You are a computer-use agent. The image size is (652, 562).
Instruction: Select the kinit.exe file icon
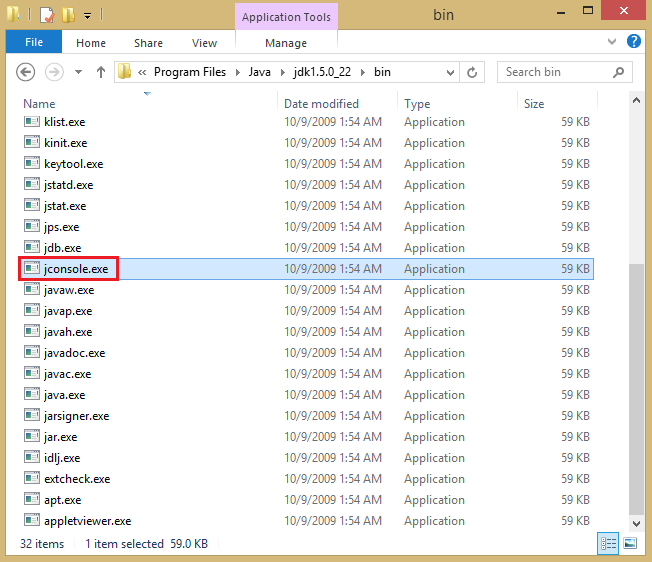pyautogui.click(x=32, y=143)
